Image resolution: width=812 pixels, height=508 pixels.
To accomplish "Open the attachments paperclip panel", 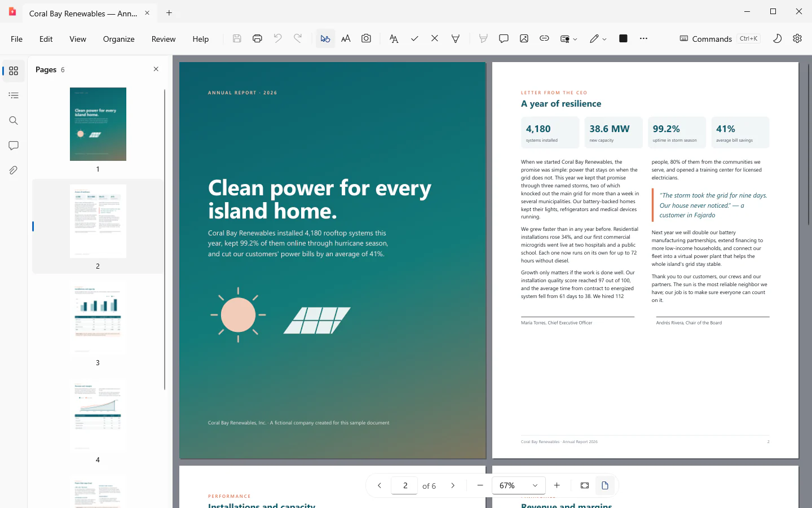I will tap(14, 170).
